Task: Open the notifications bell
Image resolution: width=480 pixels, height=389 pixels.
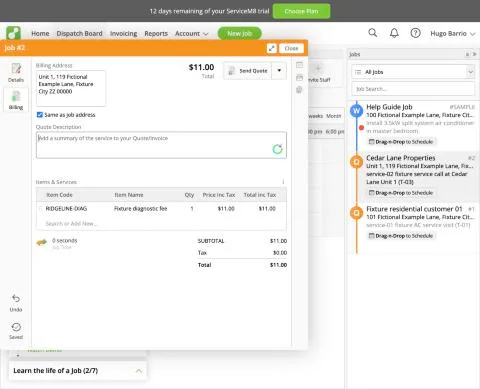Action: pyautogui.click(x=394, y=33)
